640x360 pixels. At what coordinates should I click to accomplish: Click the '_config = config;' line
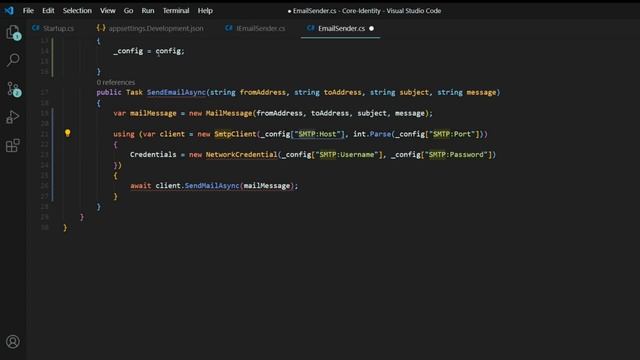[149, 51]
